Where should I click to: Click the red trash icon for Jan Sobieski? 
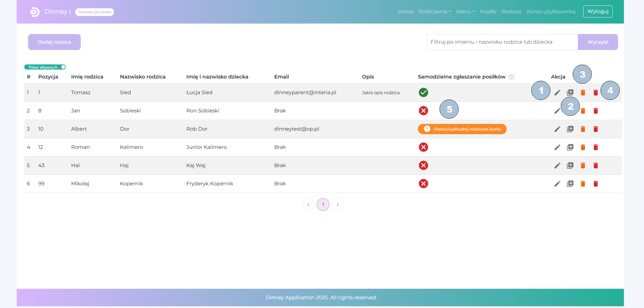[596, 111]
